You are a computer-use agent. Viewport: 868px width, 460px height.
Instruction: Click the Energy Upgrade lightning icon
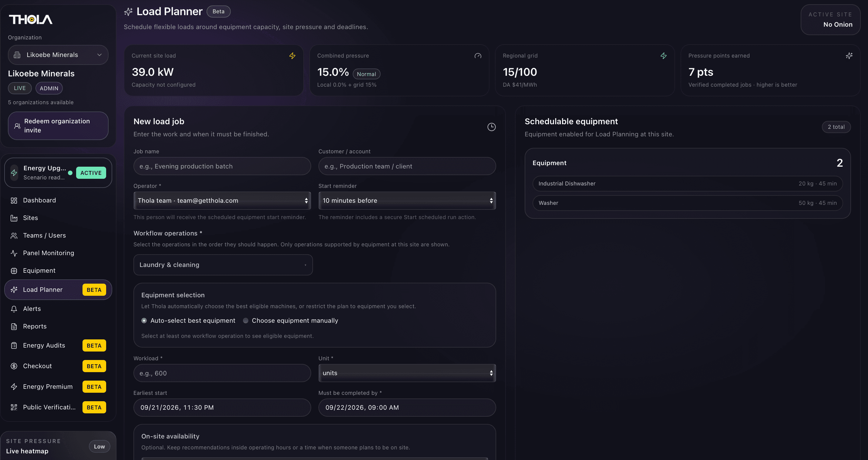click(14, 173)
